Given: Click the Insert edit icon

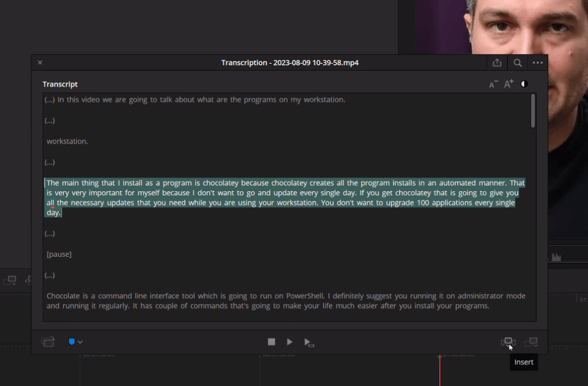Looking at the screenshot, I should [x=508, y=342].
